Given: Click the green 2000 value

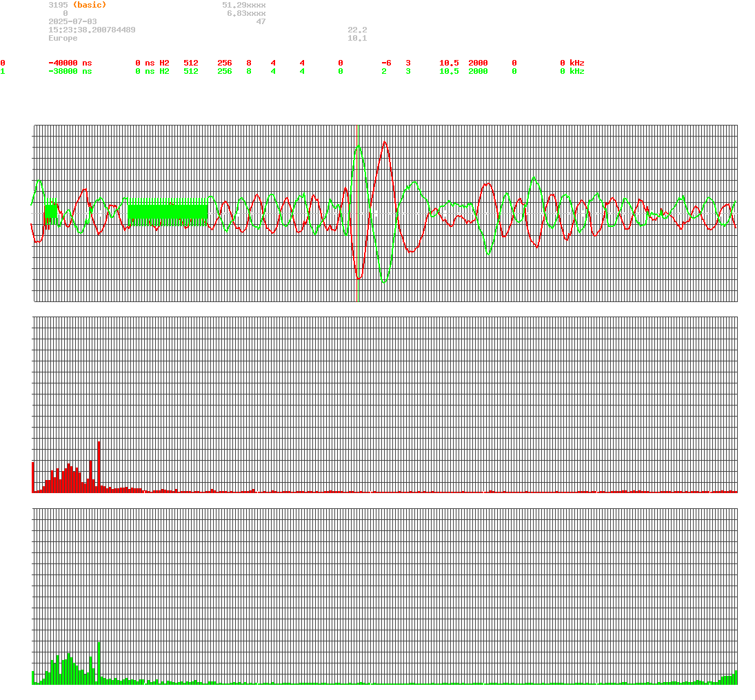Looking at the screenshot, I should point(478,71).
